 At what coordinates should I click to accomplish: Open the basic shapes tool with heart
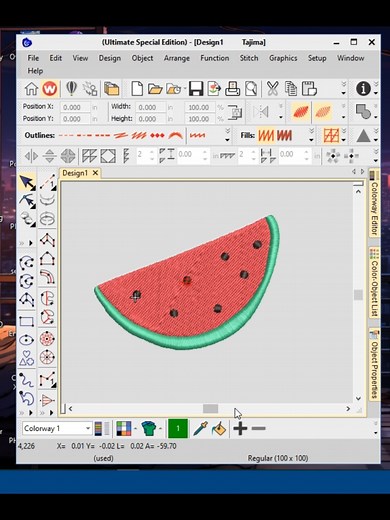(27, 358)
